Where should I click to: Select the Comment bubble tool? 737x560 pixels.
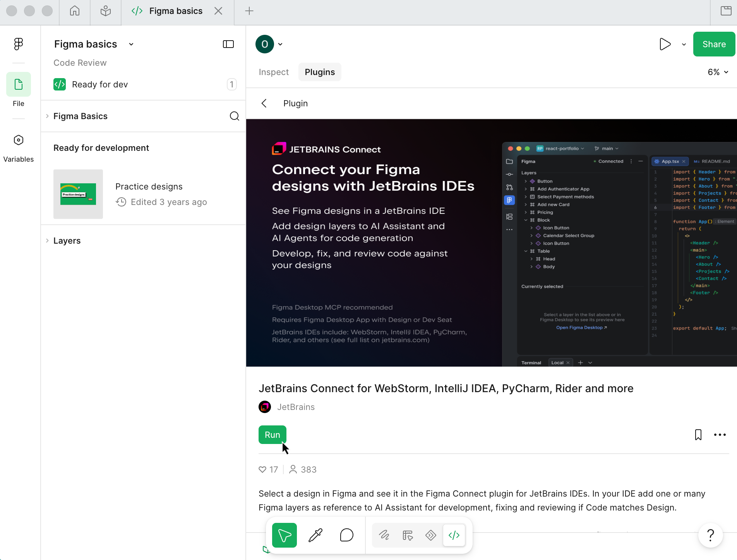pos(346,535)
